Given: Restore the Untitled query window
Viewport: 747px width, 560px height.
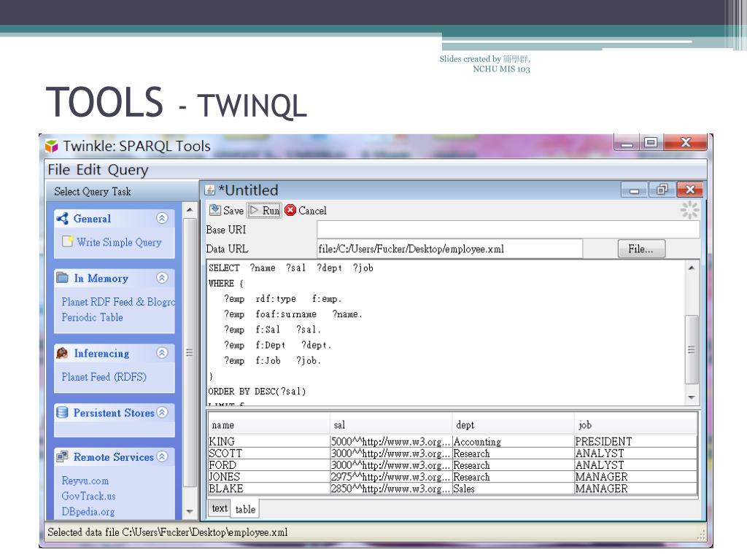Looking at the screenshot, I should pos(662,190).
